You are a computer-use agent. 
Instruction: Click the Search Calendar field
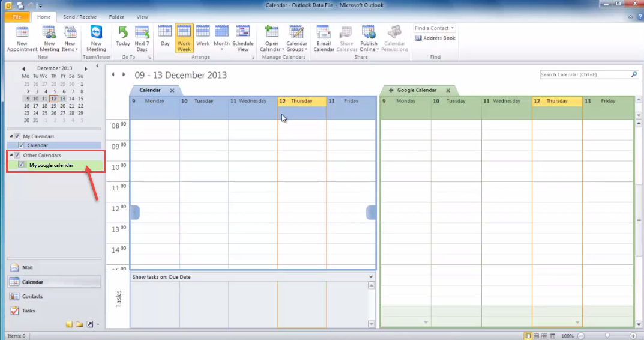(585, 74)
